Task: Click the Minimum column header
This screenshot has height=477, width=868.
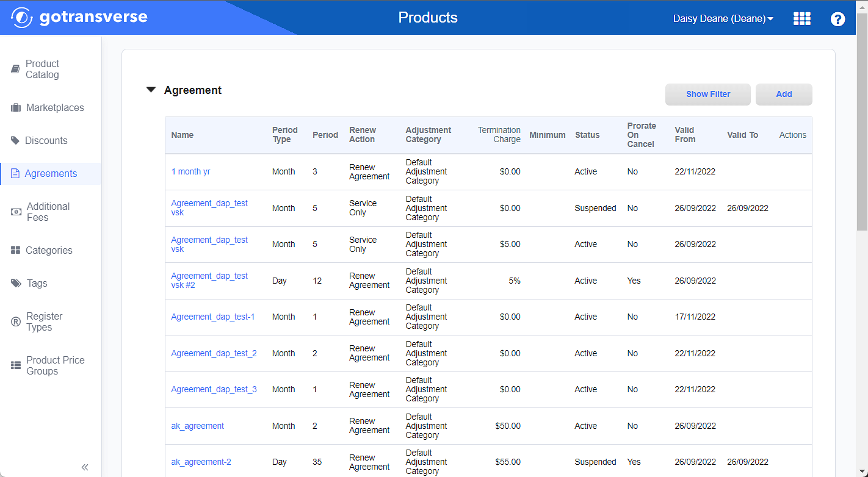Action: pyautogui.click(x=548, y=135)
